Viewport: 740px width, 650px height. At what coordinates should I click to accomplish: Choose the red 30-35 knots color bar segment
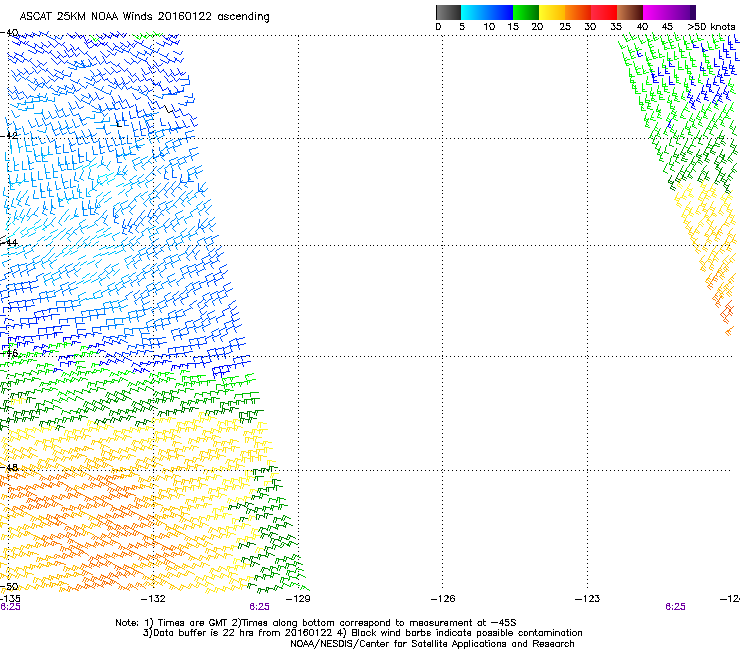pyautogui.click(x=604, y=12)
